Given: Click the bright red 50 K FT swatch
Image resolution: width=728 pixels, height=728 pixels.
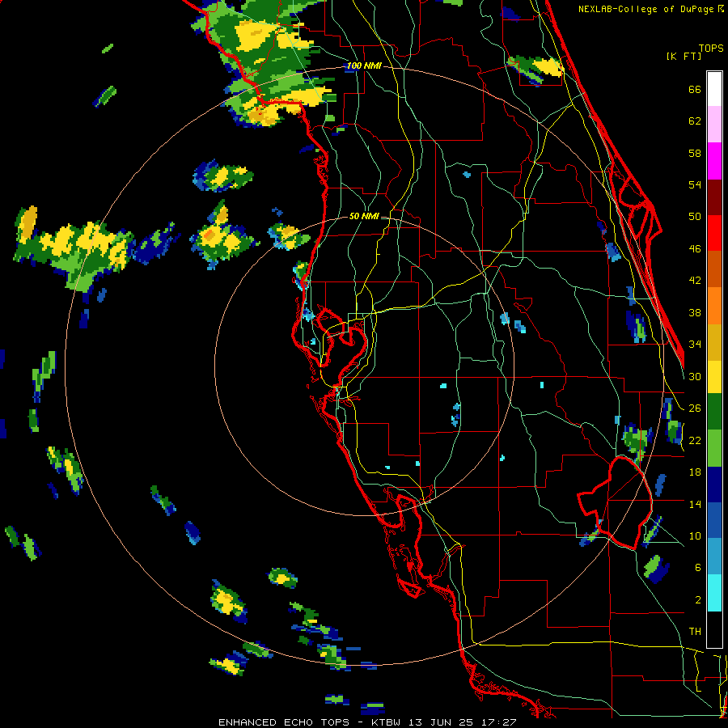Looking at the screenshot, I should 714,233.
